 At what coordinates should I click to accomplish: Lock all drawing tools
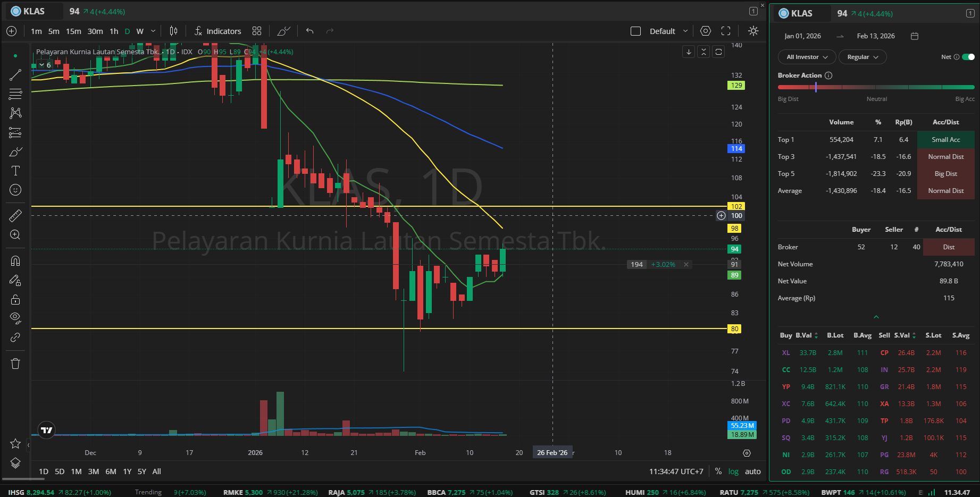pos(15,299)
